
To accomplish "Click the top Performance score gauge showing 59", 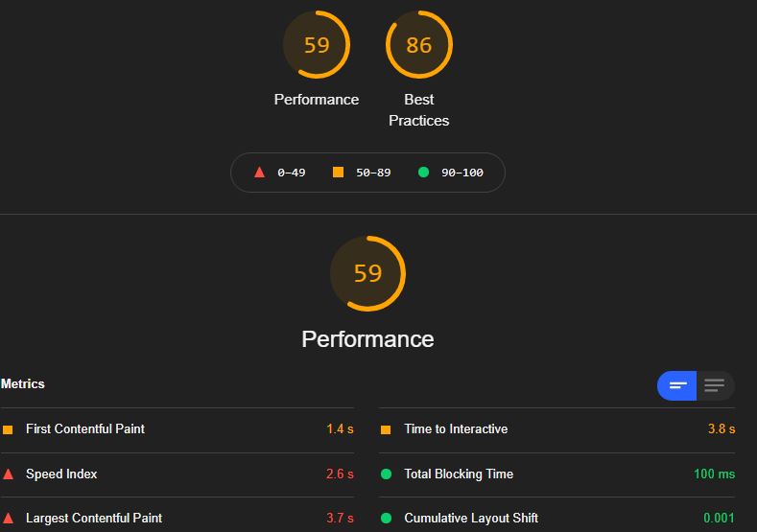I will point(317,45).
